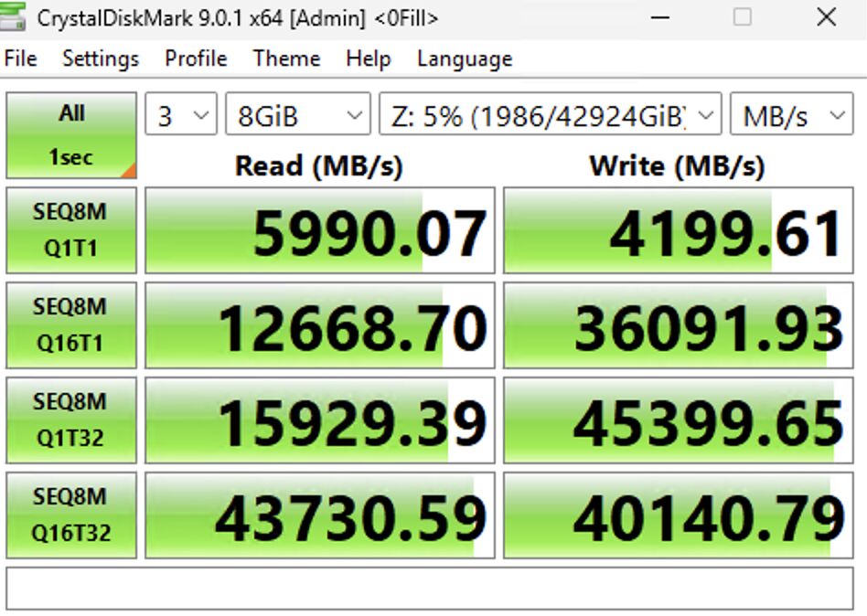Viewport: 867px width, 616px height.
Task: Open the Help menu
Action: coord(368,58)
